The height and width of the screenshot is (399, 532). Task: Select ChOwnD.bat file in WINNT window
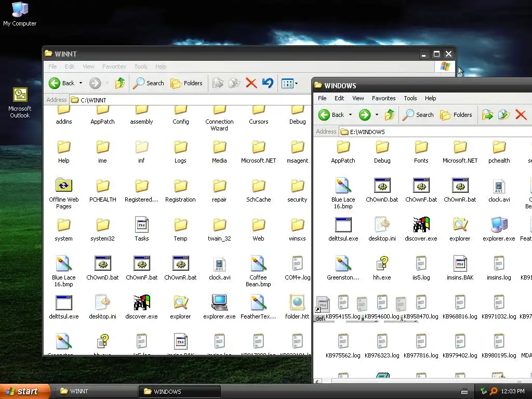[x=102, y=268]
